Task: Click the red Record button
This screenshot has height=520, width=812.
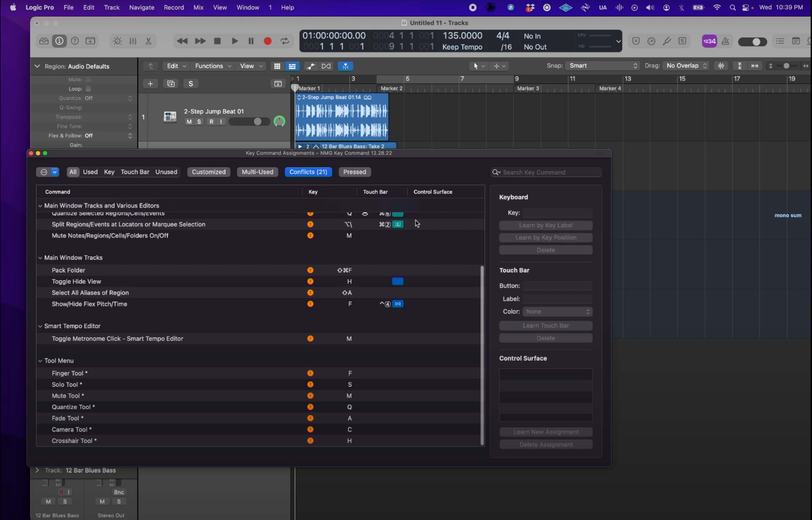Action: click(x=268, y=41)
